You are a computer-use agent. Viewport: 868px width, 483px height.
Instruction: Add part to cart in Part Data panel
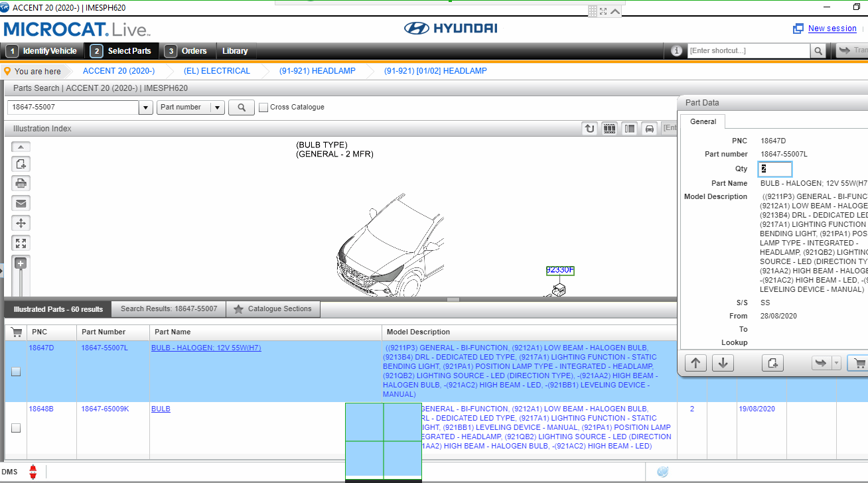[x=859, y=363]
